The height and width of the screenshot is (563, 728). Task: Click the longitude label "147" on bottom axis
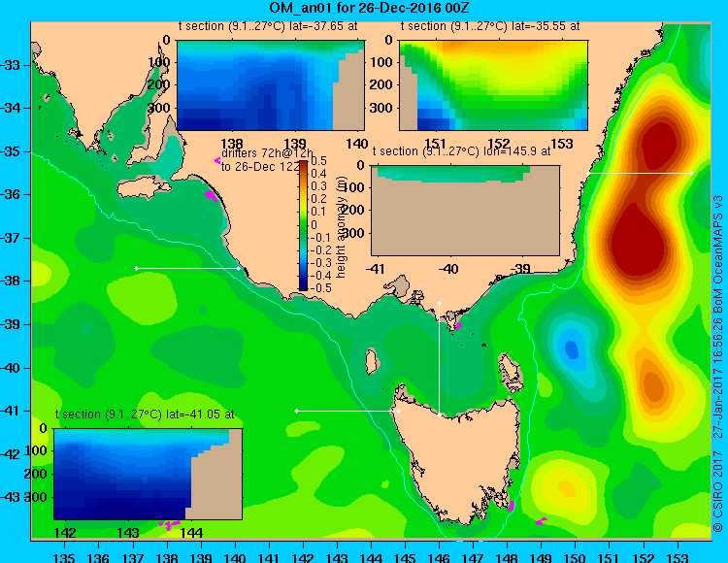click(473, 557)
